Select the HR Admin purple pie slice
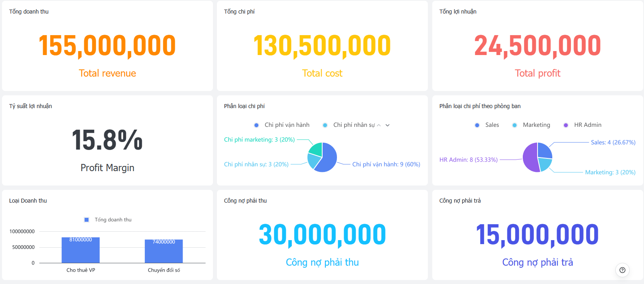Viewport: 644px width, 284px height. (x=531, y=158)
